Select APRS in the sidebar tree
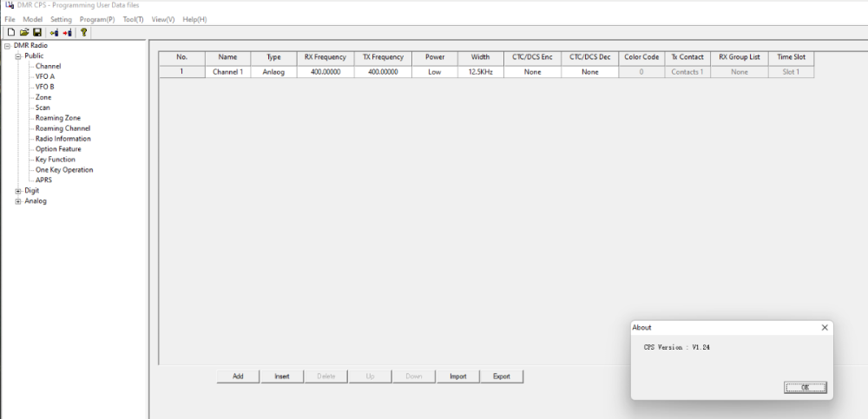The image size is (868, 419). tap(43, 180)
